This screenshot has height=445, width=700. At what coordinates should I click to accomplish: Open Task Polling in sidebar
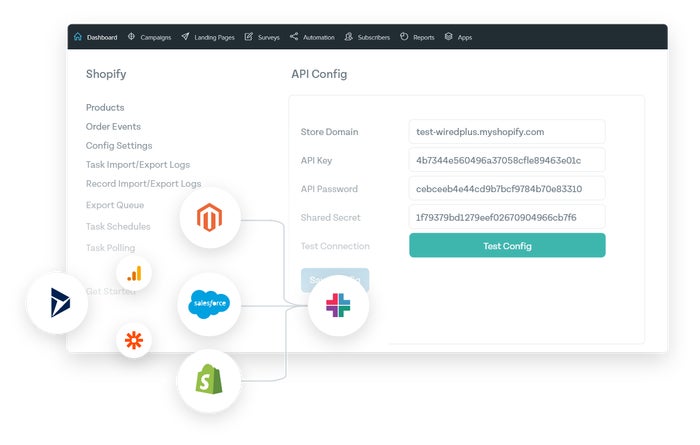[110, 248]
